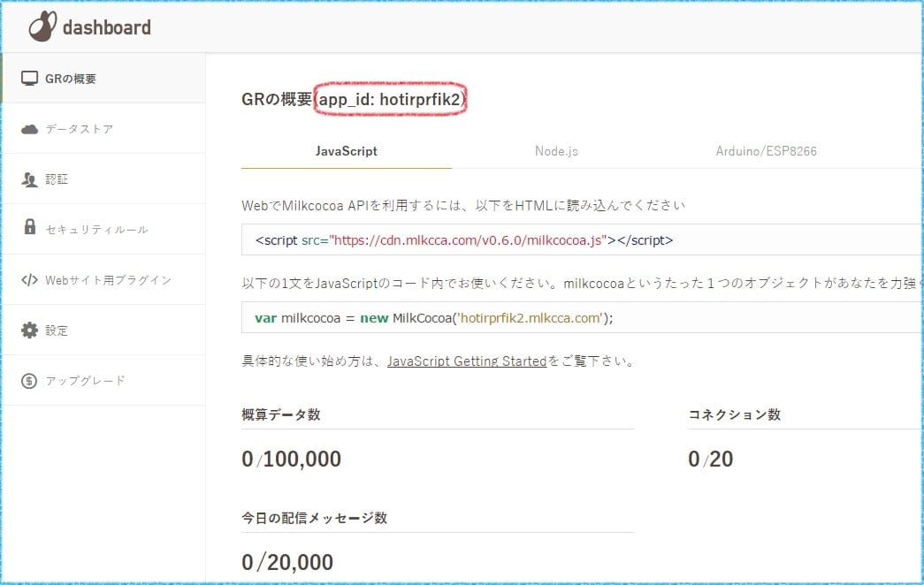The height and width of the screenshot is (585, 924).
Task: Switch to the Node.js tab
Action: [x=556, y=151]
